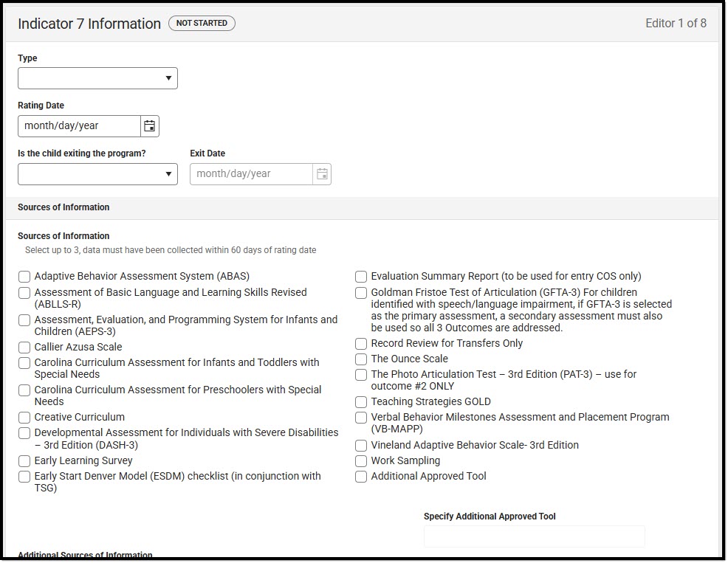This screenshot has width=728, height=563.
Task: Check Adaptive Behavior Assessment System (ABAS)
Action: (24, 277)
